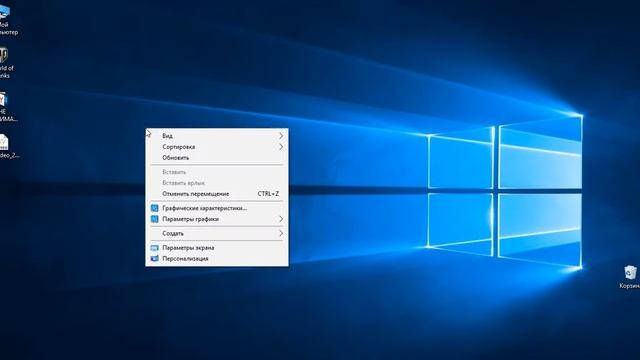Click the Параметры графики blue icon

click(154, 219)
